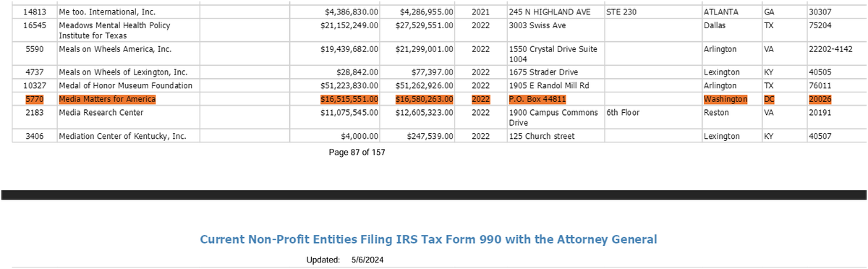Select address 245 N HIGHLAND AVE
The height and width of the screenshot is (269, 868).
point(550,12)
